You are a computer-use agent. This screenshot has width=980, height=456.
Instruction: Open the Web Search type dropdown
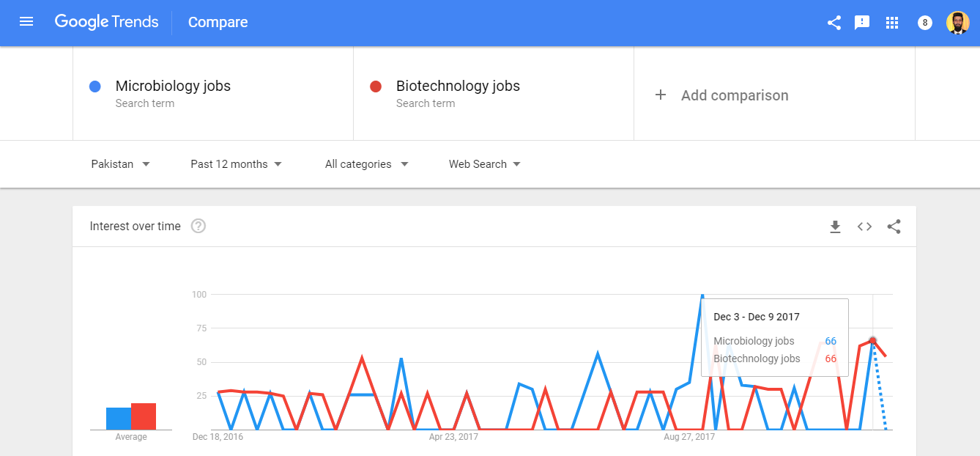pyautogui.click(x=485, y=164)
